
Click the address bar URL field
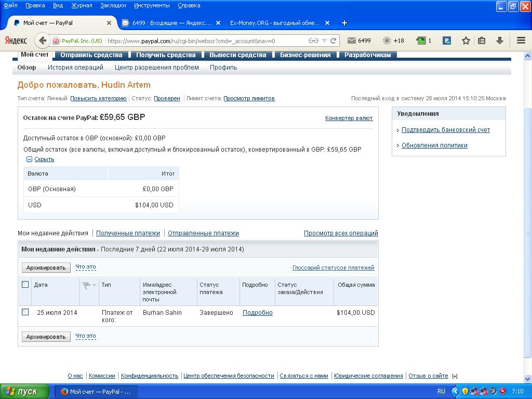[205, 41]
